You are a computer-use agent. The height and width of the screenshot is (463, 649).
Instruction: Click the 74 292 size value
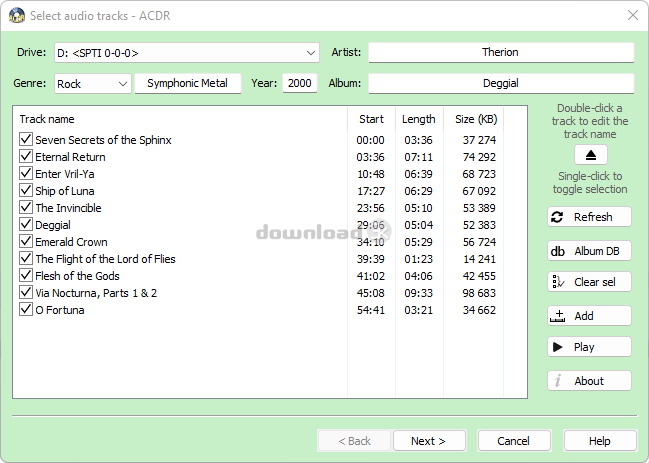pos(479,157)
